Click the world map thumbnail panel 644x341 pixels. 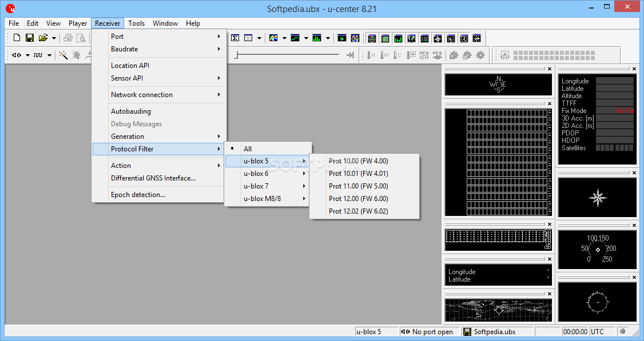(x=498, y=310)
